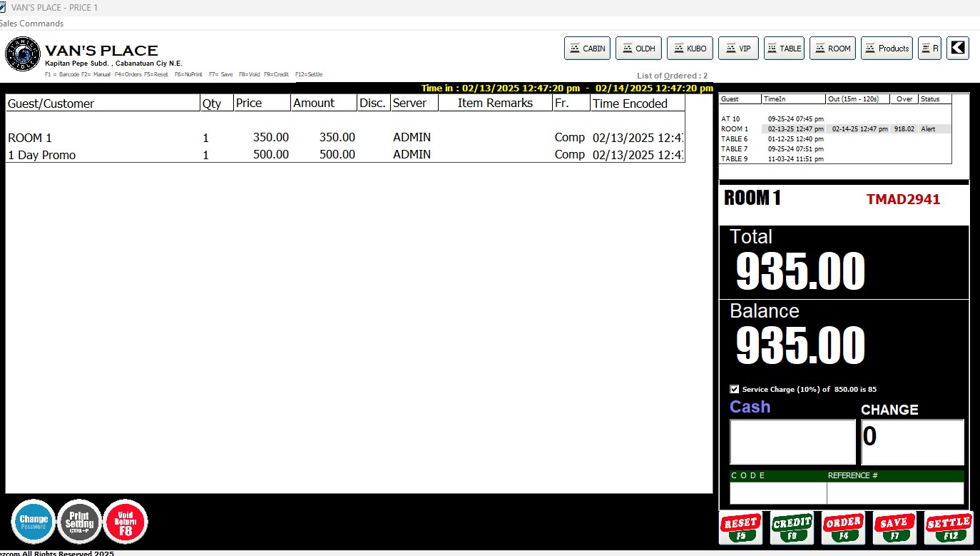Switch to the KUBO category
Screen dimensions: 980x556
(690, 49)
